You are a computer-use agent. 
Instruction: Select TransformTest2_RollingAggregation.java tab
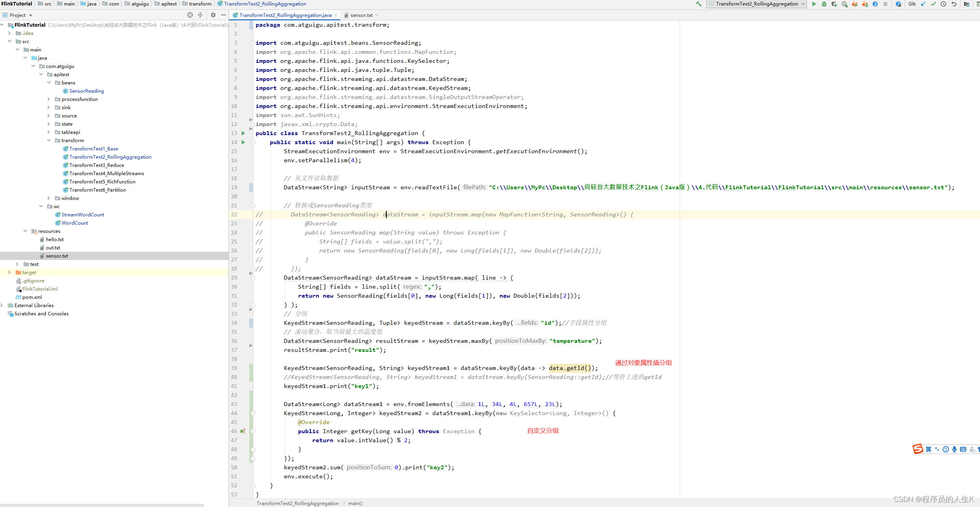pyautogui.click(x=285, y=15)
